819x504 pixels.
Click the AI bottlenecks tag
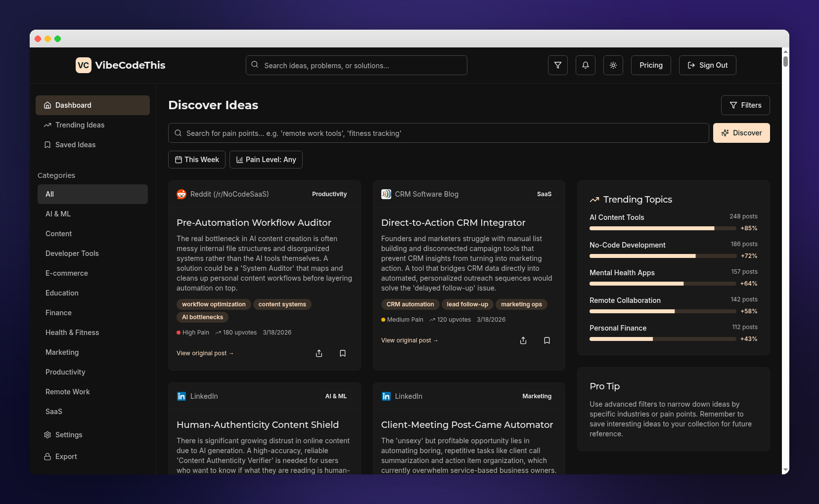coord(202,317)
